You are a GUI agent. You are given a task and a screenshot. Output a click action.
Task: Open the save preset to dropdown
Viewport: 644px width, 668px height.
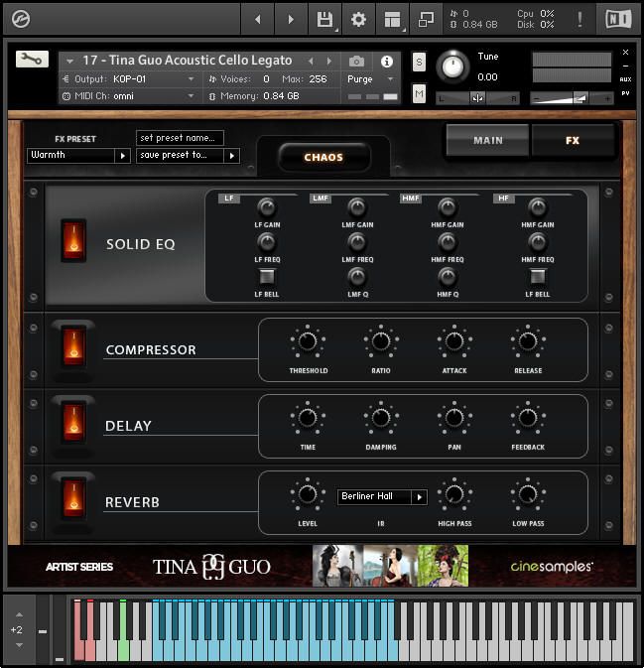point(188,156)
